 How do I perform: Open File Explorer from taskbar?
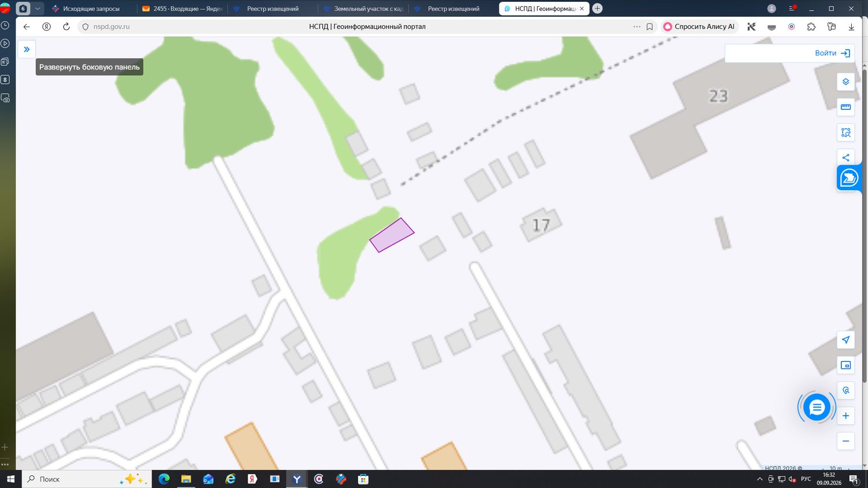pos(186,479)
